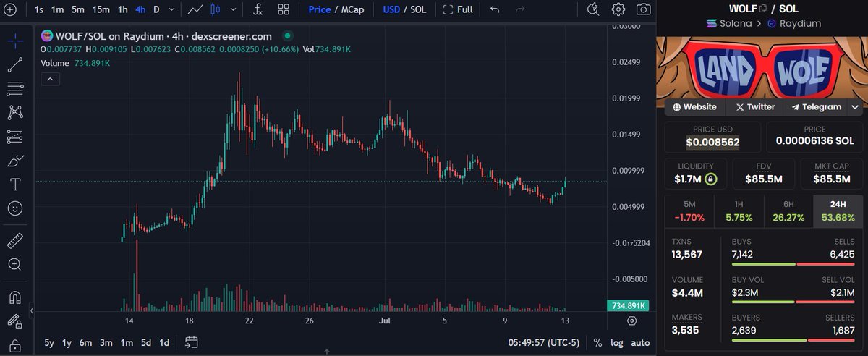Image resolution: width=868 pixels, height=356 pixels.
Task: Copy the WOLF token address
Action: 763,9
